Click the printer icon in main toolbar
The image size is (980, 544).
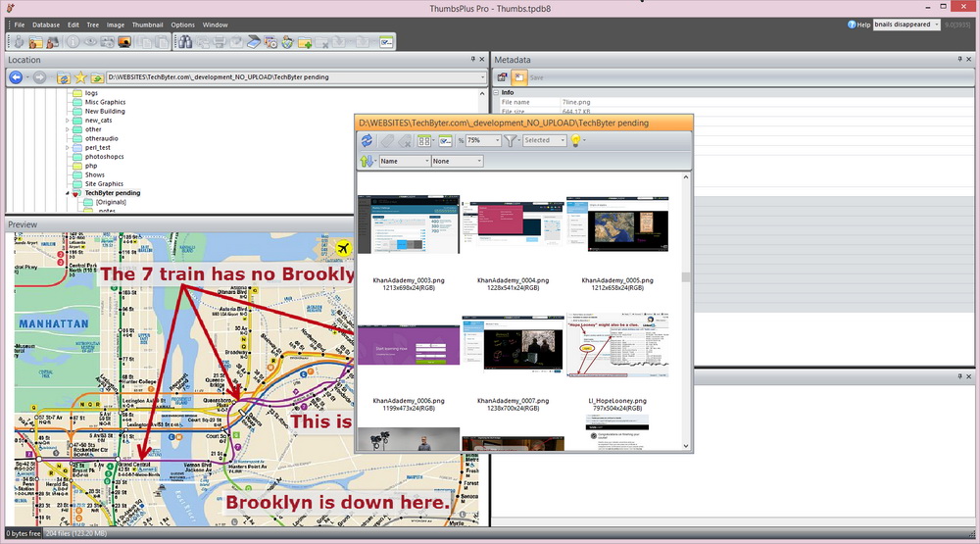(220, 42)
